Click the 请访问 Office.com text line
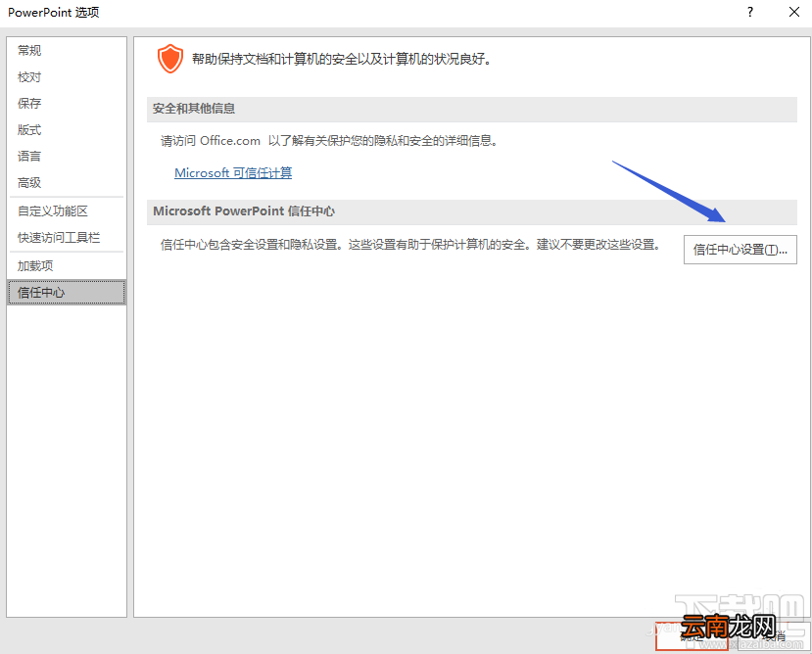The image size is (812, 654). [329, 141]
